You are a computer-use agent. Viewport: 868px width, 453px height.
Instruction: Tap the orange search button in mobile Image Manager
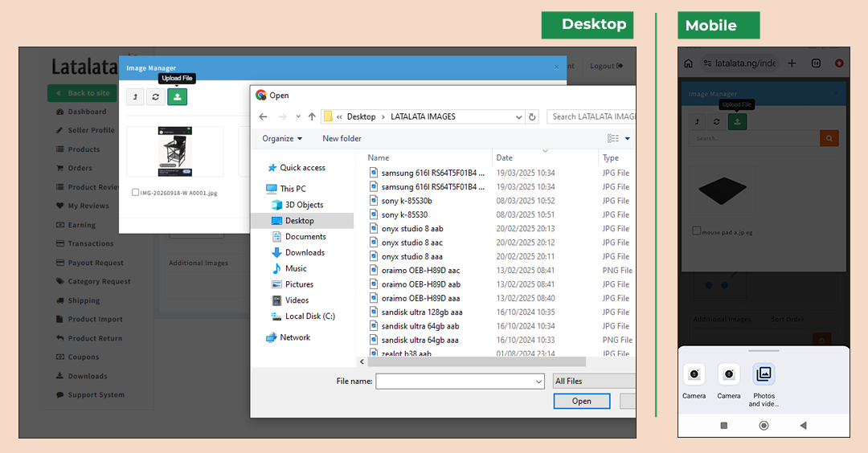[x=829, y=138]
